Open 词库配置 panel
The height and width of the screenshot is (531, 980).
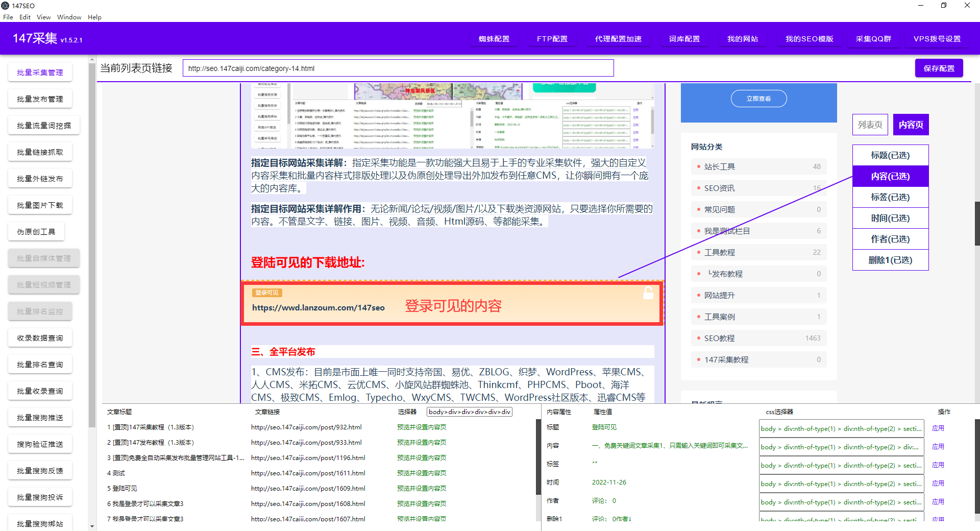(x=684, y=38)
